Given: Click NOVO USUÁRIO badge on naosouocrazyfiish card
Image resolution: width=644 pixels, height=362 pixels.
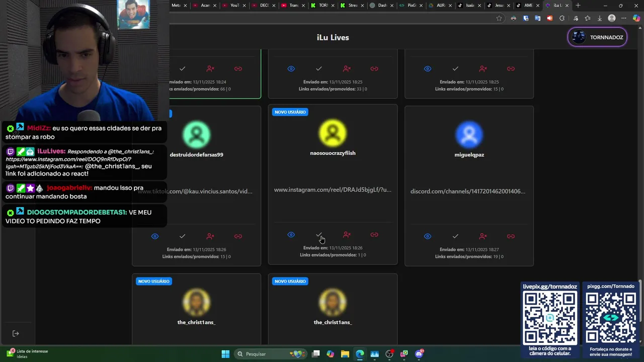Looking at the screenshot, I should tap(290, 112).
